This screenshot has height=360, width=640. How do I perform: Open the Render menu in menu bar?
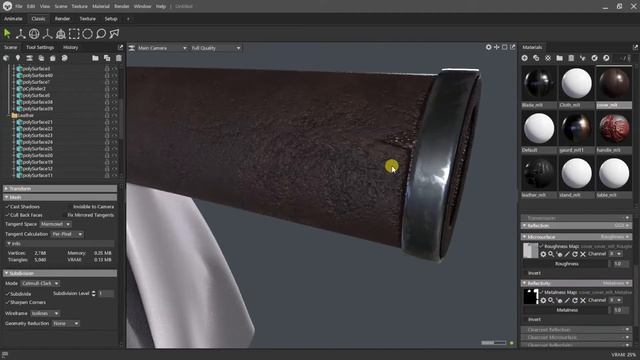click(122, 7)
